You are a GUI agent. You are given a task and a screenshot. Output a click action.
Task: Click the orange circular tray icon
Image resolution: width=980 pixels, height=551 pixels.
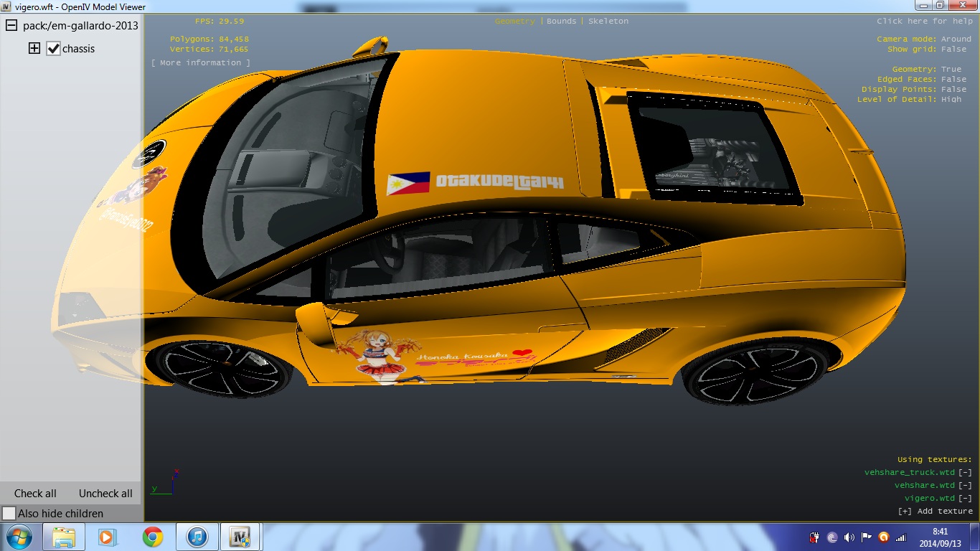884,537
